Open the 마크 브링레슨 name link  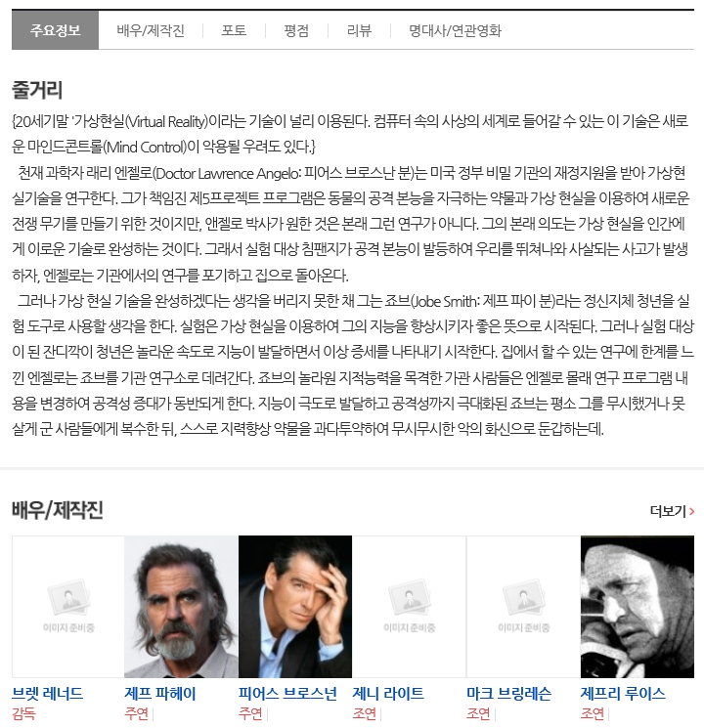[508, 694]
